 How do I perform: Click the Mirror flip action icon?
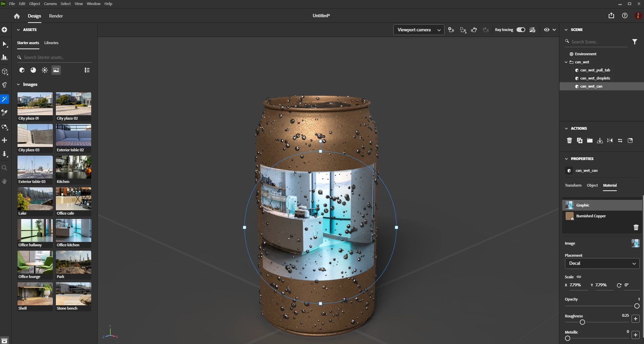pyautogui.click(x=610, y=140)
